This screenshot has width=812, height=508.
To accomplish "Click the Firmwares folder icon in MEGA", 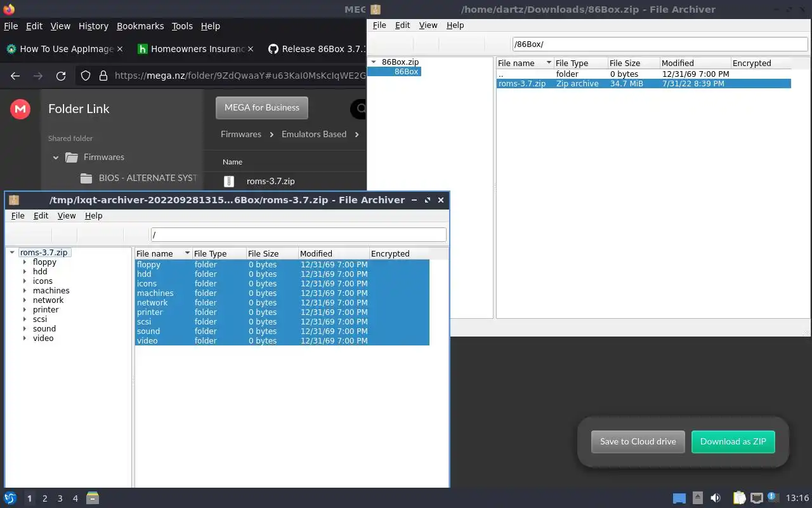I will 72,157.
